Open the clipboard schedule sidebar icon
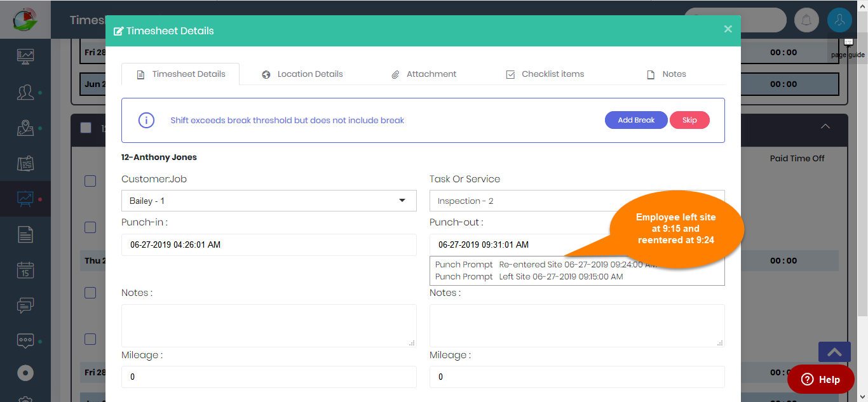 25,163
